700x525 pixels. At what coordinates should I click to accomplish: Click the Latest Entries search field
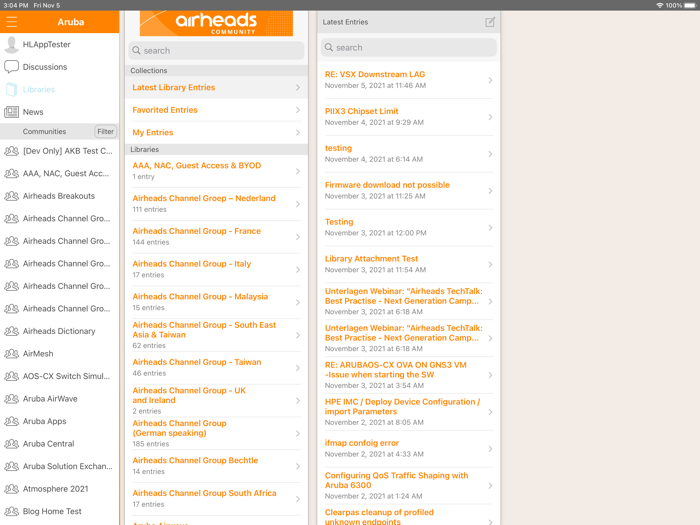tap(408, 47)
